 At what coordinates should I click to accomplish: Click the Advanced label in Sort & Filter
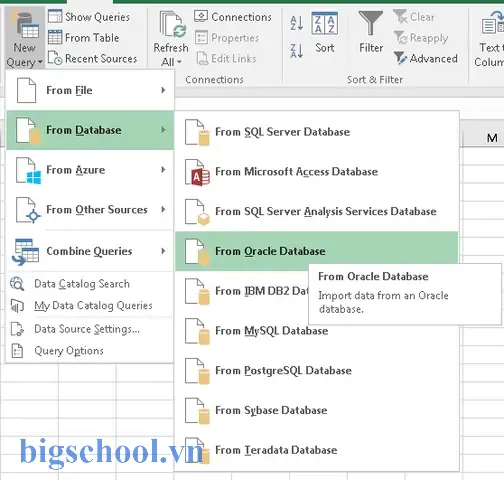coord(434,59)
